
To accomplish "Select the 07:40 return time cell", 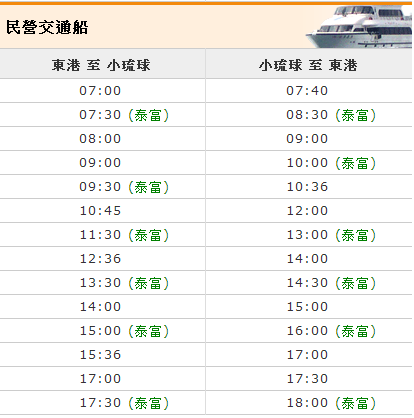I will [x=307, y=91].
